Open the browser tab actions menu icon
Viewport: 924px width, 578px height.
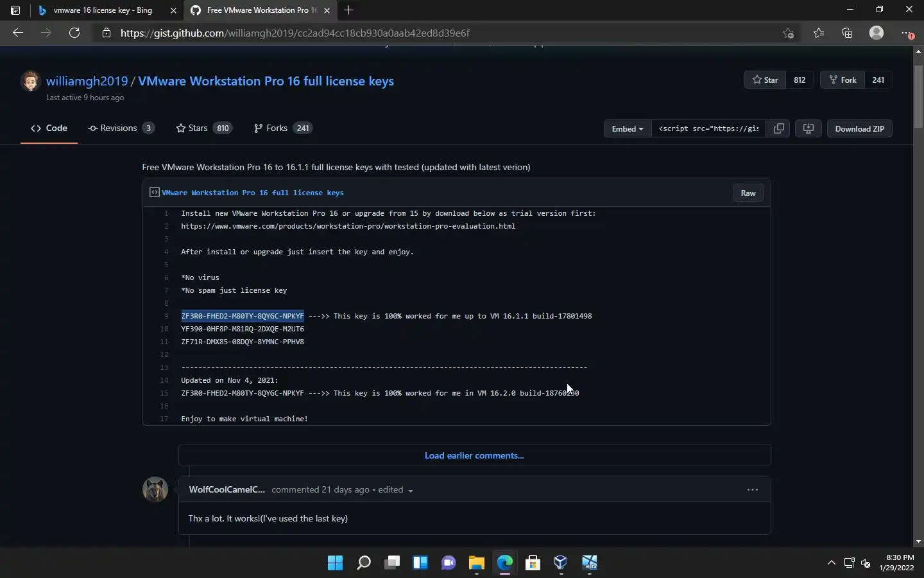click(x=15, y=10)
